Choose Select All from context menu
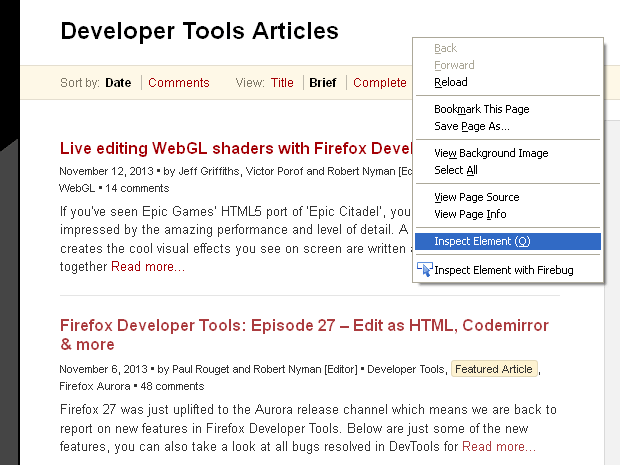The height and width of the screenshot is (465, 620). click(508, 170)
